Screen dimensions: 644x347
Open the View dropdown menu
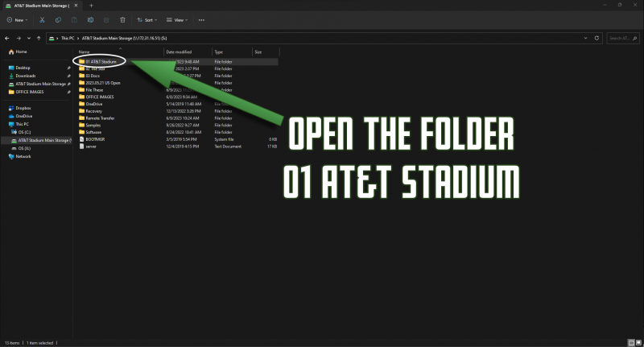[177, 19]
